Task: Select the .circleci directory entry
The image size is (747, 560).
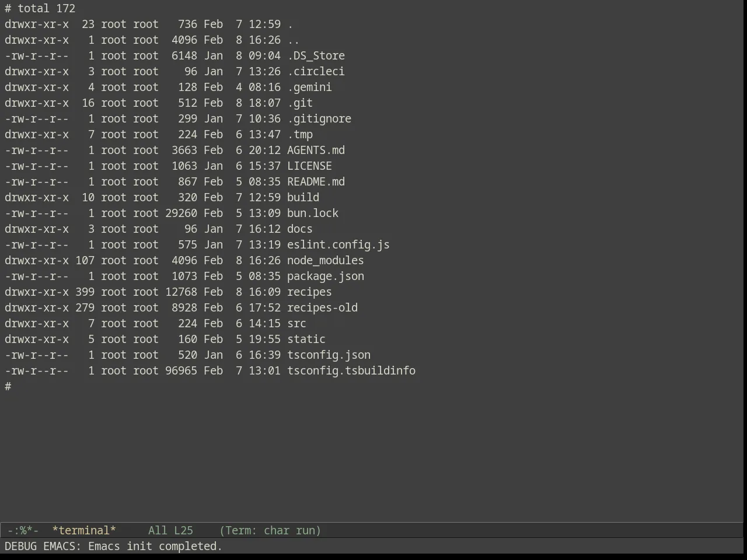Action: tap(316, 71)
